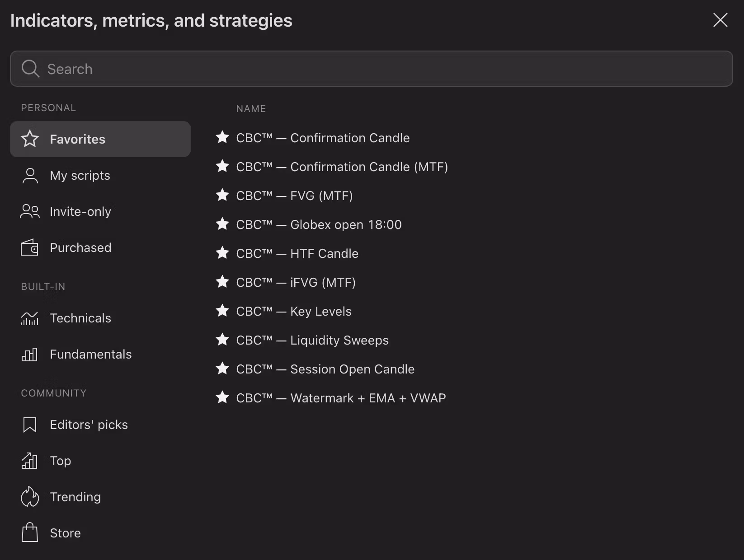744x560 pixels.
Task: Click the Purchased wallet icon
Action: (29, 247)
